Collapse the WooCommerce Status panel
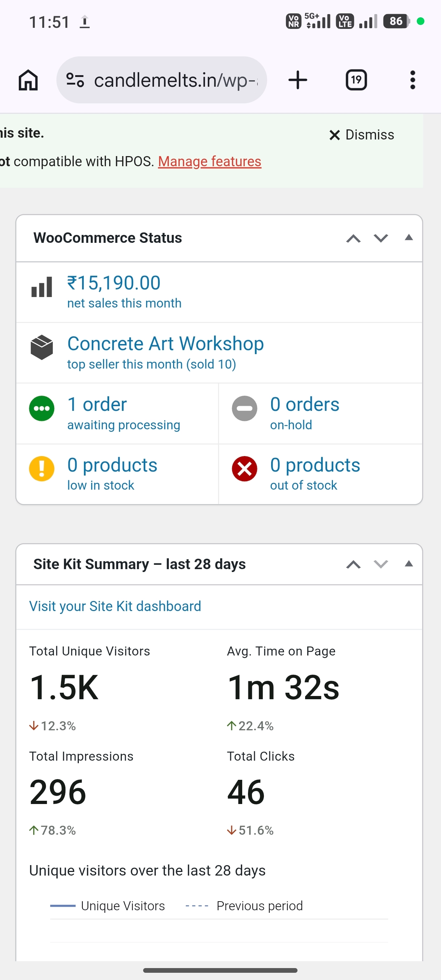441x980 pixels. [409, 238]
